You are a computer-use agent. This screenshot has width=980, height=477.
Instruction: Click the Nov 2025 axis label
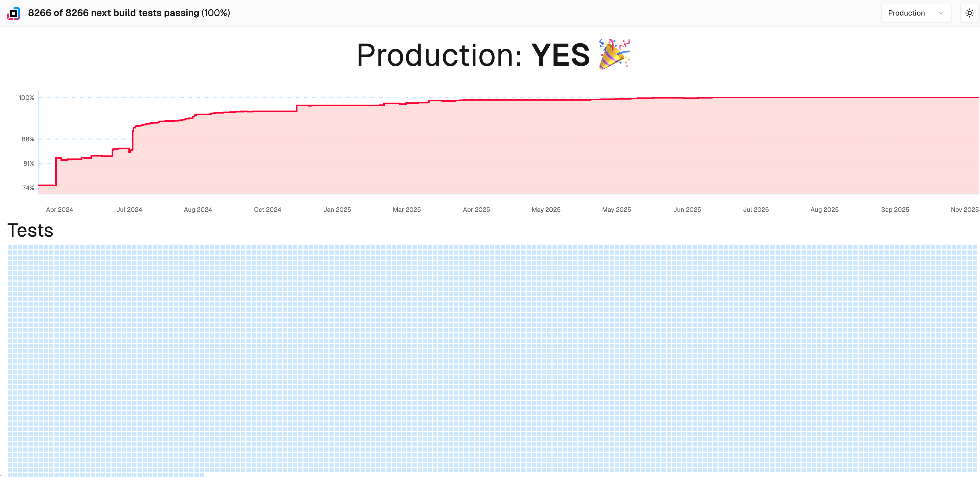pos(964,209)
